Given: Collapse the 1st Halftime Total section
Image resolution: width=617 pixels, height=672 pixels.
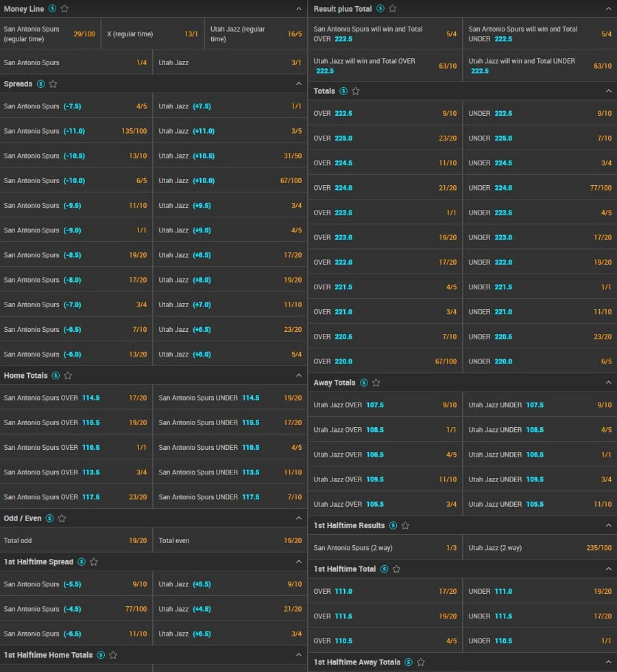Looking at the screenshot, I should [x=609, y=569].
